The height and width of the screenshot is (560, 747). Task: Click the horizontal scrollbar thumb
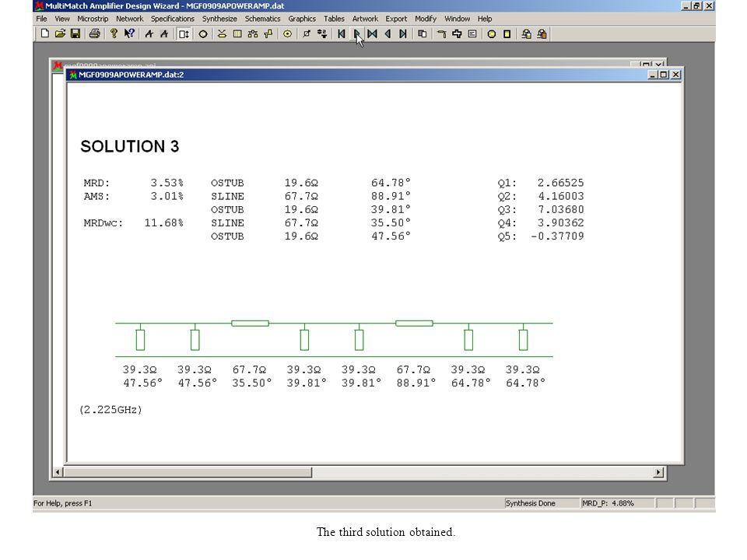(188, 472)
